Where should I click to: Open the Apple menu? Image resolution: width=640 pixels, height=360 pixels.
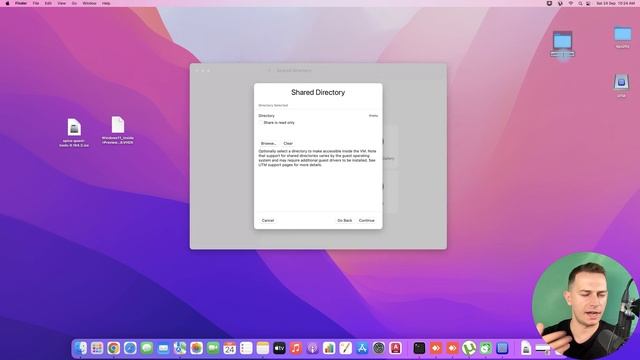[7, 3]
